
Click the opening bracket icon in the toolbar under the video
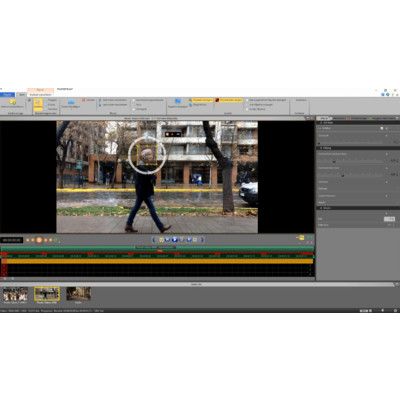153,239
